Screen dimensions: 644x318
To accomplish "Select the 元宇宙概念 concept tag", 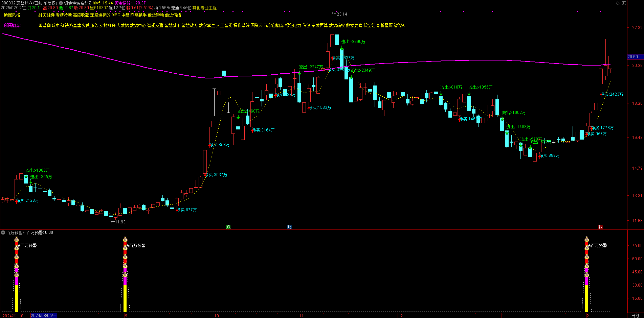I will pos(274,25).
